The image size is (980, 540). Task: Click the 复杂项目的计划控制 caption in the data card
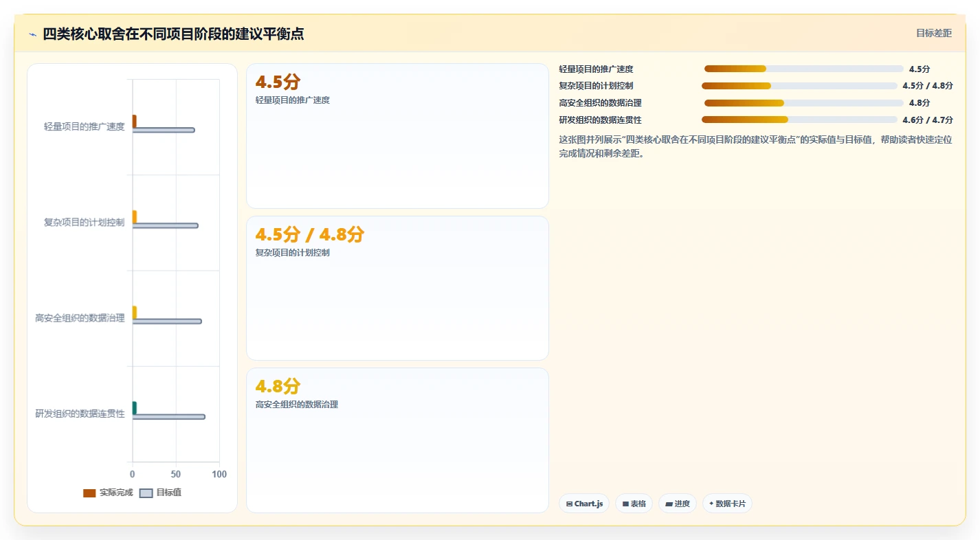click(x=293, y=253)
